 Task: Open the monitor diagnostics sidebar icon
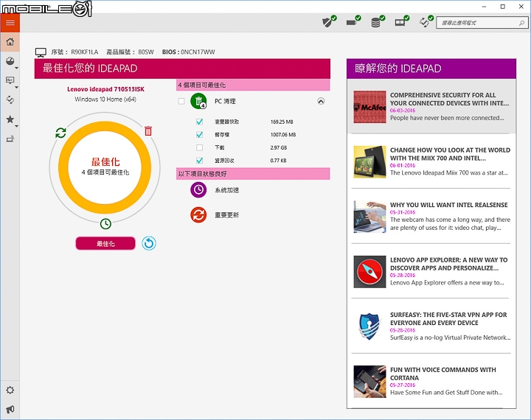(x=10, y=80)
